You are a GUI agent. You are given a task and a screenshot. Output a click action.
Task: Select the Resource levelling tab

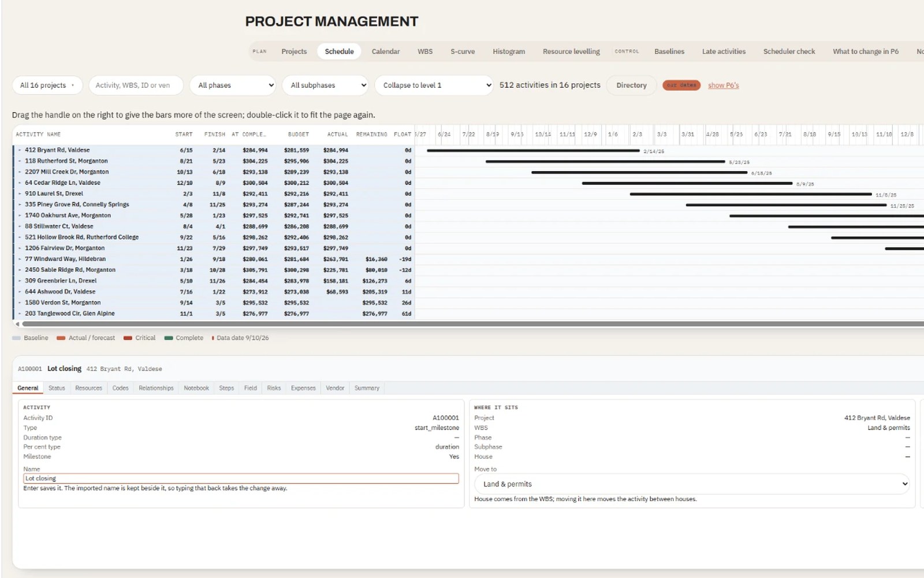pos(571,51)
